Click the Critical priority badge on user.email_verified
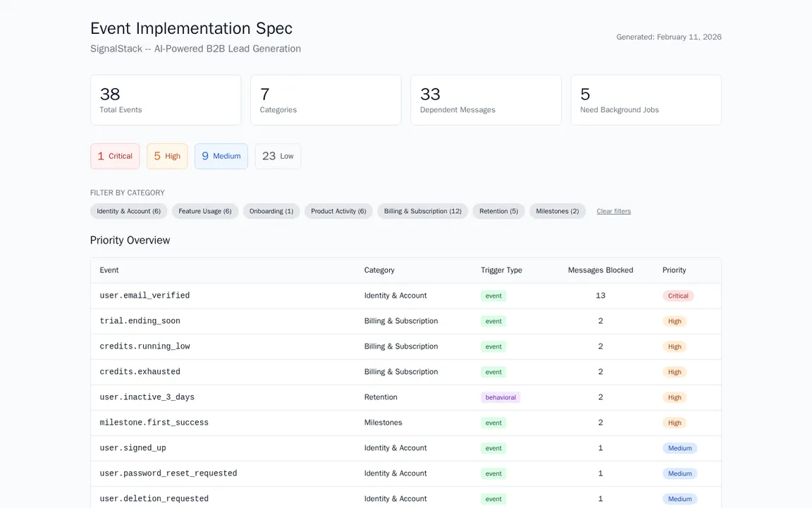The image size is (812, 508). pos(677,296)
